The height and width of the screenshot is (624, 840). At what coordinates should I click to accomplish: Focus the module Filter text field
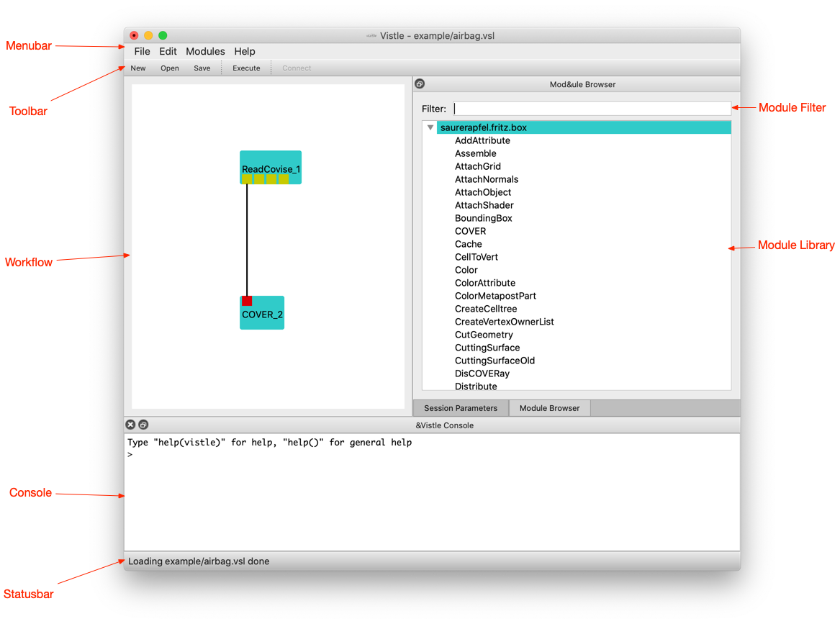tap(592, 108)
